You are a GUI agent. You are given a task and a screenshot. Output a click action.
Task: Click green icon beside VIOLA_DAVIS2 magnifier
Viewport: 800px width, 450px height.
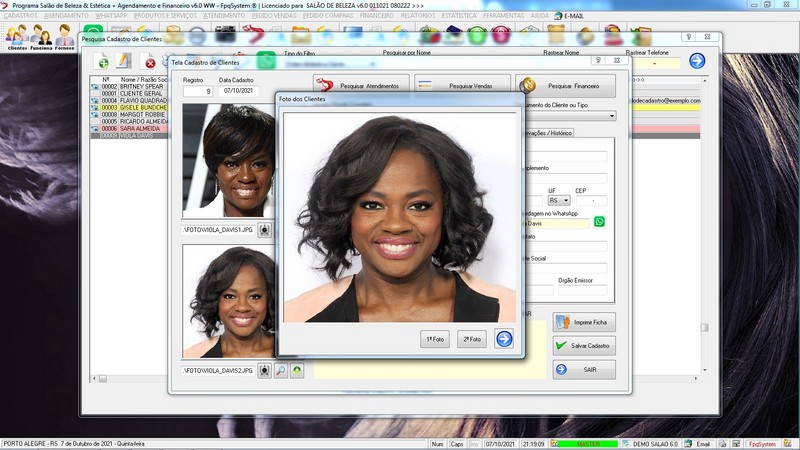pos(297,370)
